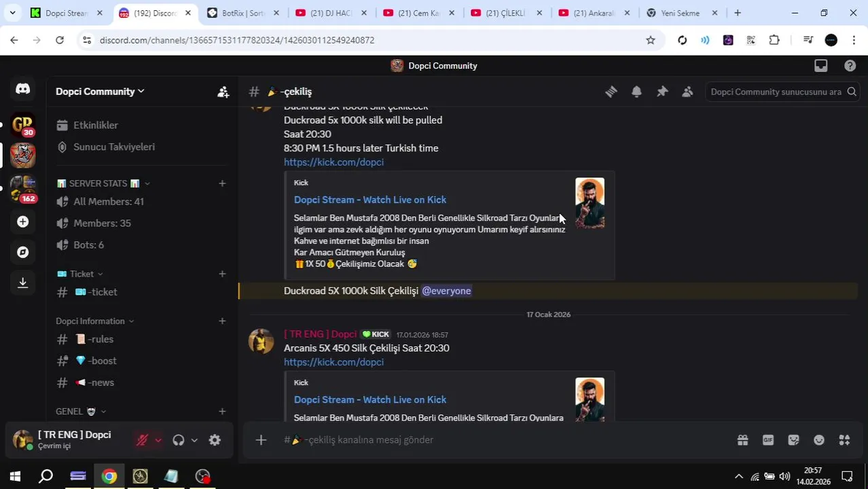Open Dopci user avatar beside Arcanis message
Image resolution: width=868 pixels, height=489 pixels.
(x=261, y=341)
